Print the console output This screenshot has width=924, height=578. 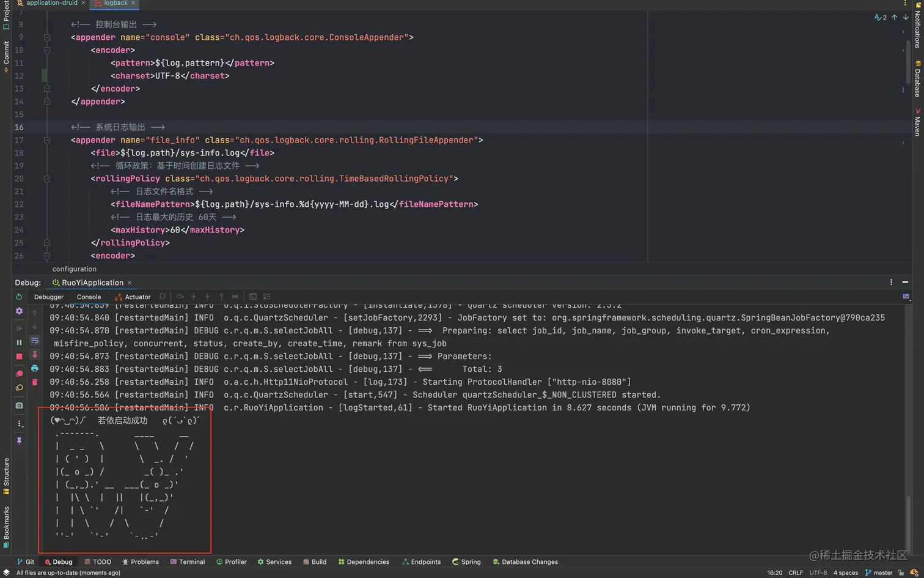click(x=35, y=368)
